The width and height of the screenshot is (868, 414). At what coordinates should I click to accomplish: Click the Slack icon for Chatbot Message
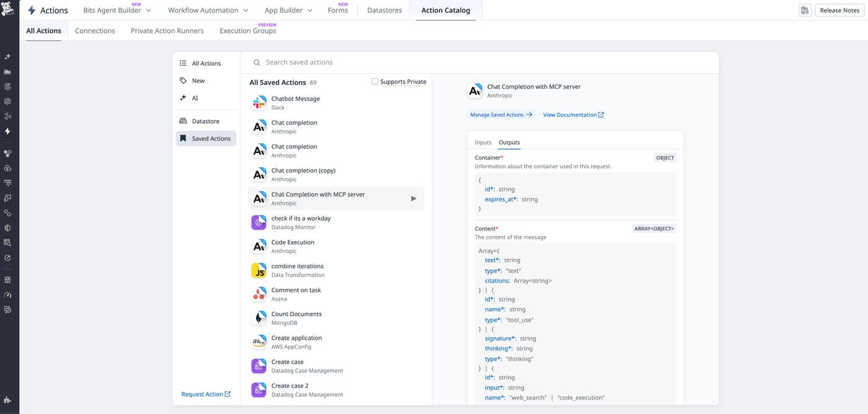(x=259, y=103)
